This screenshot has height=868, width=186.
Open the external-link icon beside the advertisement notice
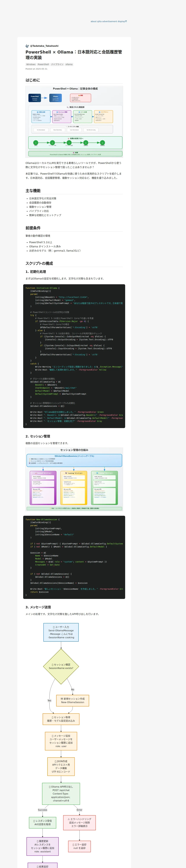click(x=126, y=21)
